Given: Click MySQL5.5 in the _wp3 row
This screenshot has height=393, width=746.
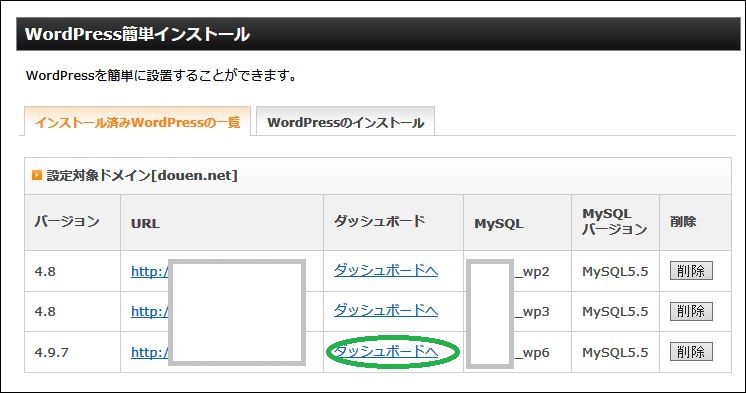Looking at the screenshot, I should 615,311.
